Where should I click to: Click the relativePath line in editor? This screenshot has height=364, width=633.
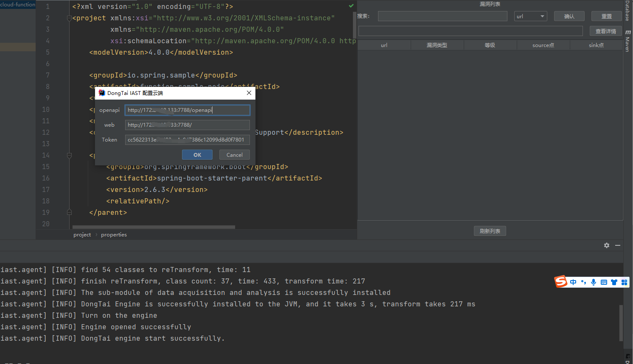137,201
